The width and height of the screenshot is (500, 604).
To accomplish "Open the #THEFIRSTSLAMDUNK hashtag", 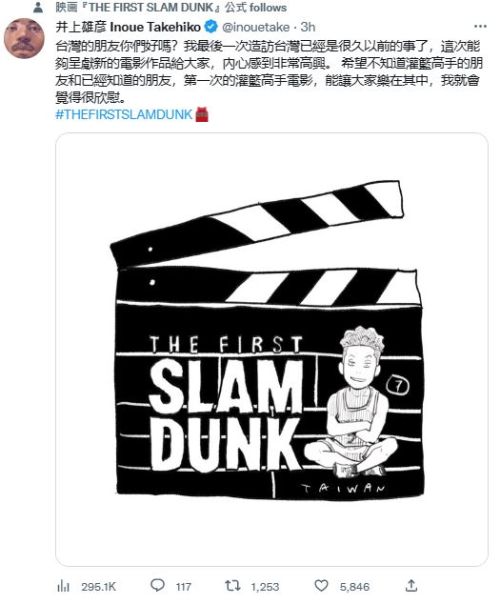I will [124, 114].
